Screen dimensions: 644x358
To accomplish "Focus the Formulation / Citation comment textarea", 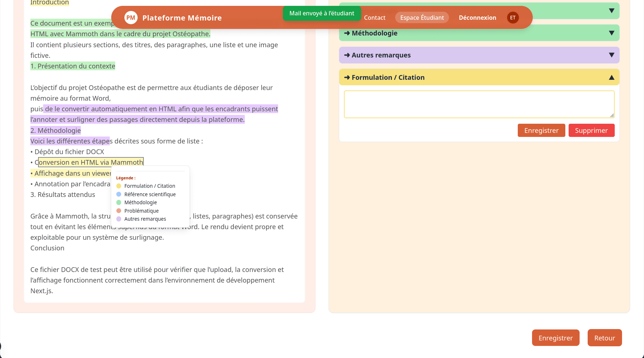I will [479, 104].
